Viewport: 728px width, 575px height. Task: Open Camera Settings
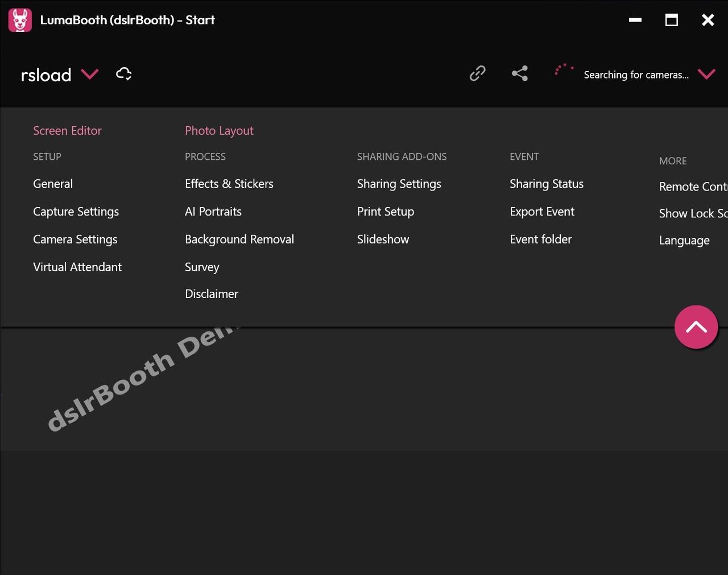pos(75,239)
